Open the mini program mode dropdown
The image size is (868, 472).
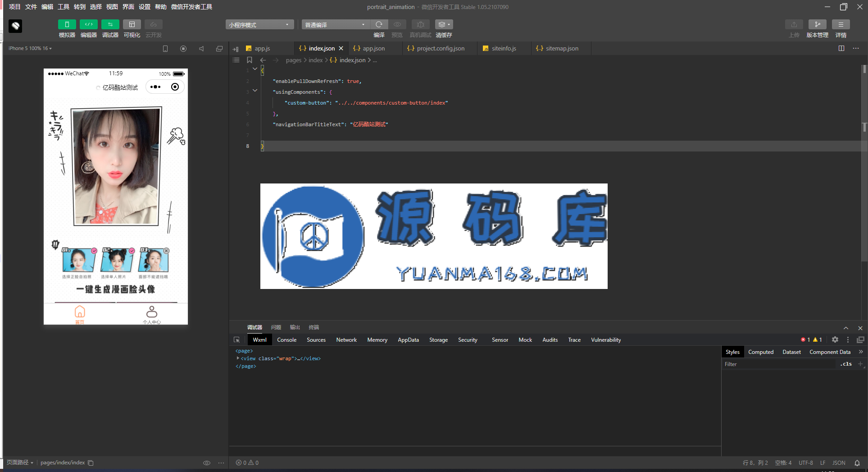point(259,25)
